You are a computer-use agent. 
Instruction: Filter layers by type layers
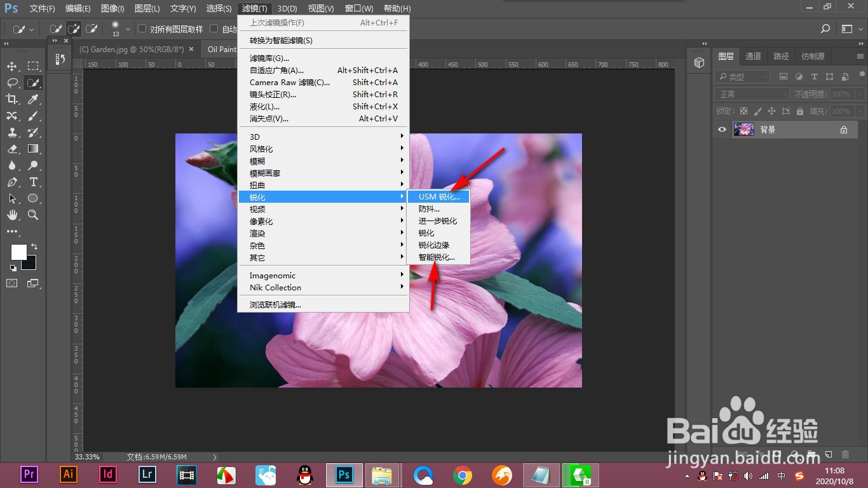814,76
